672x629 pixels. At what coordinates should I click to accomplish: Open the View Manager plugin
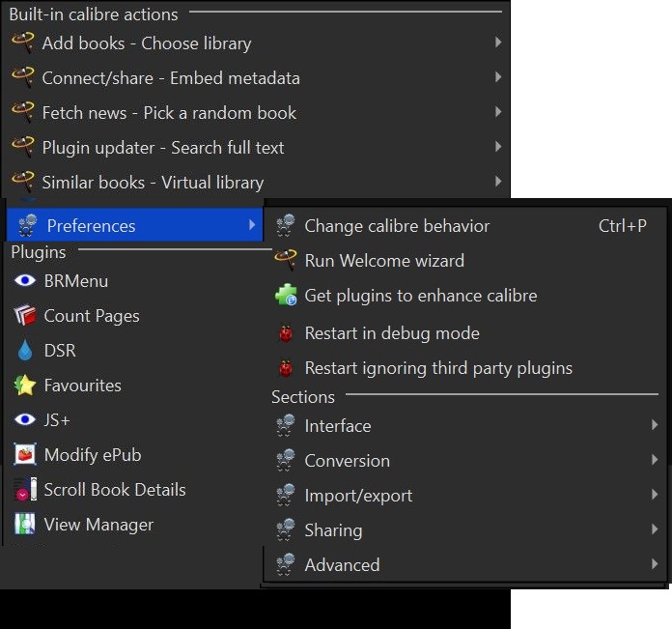[x=133, y=524]
